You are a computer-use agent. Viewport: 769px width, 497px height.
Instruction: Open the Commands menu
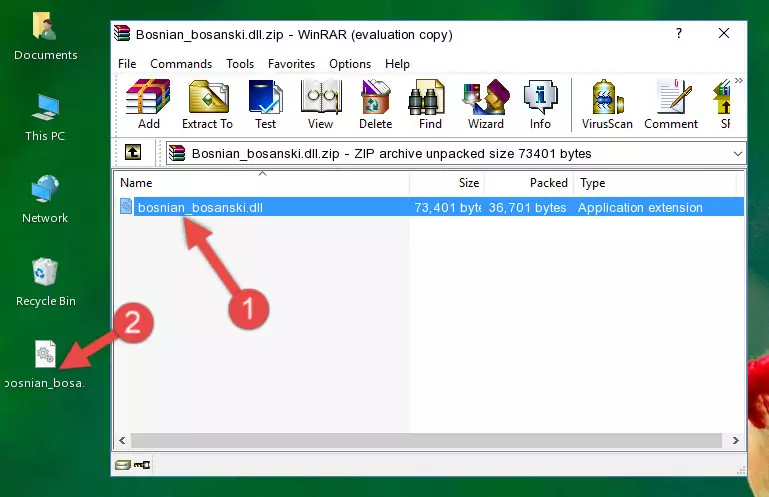(x=181, y=64)
